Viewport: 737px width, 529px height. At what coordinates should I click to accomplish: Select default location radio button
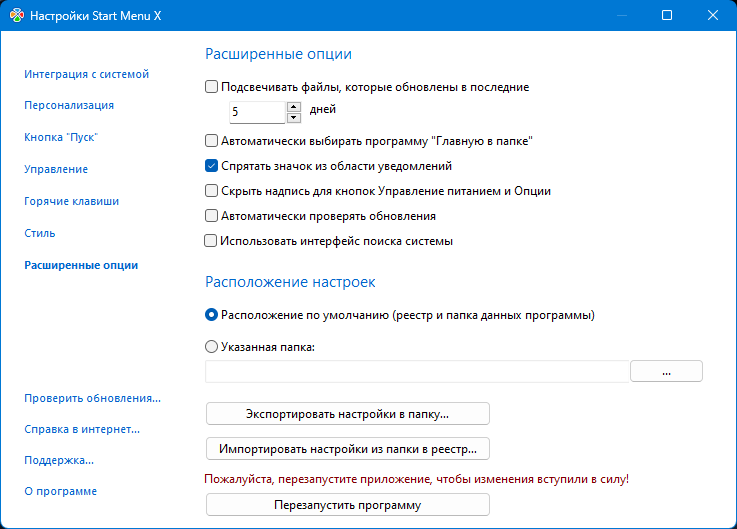(x=211, y=315)
